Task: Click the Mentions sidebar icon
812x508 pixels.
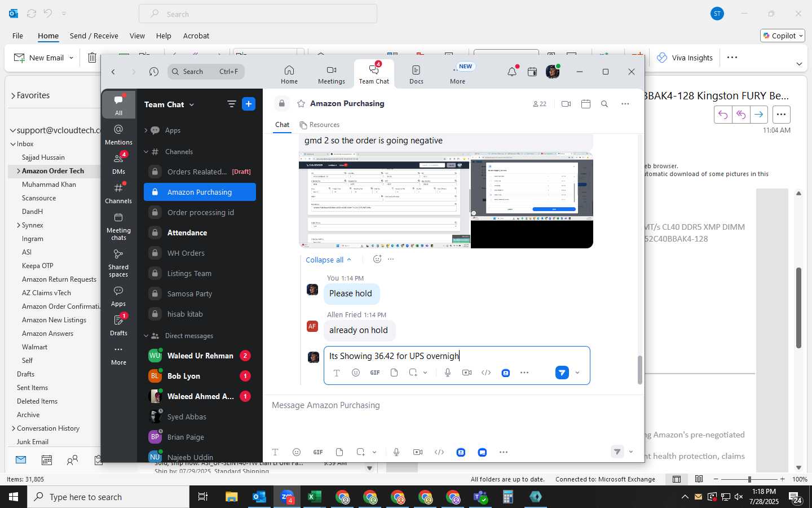Action: [x=118, y=134]
